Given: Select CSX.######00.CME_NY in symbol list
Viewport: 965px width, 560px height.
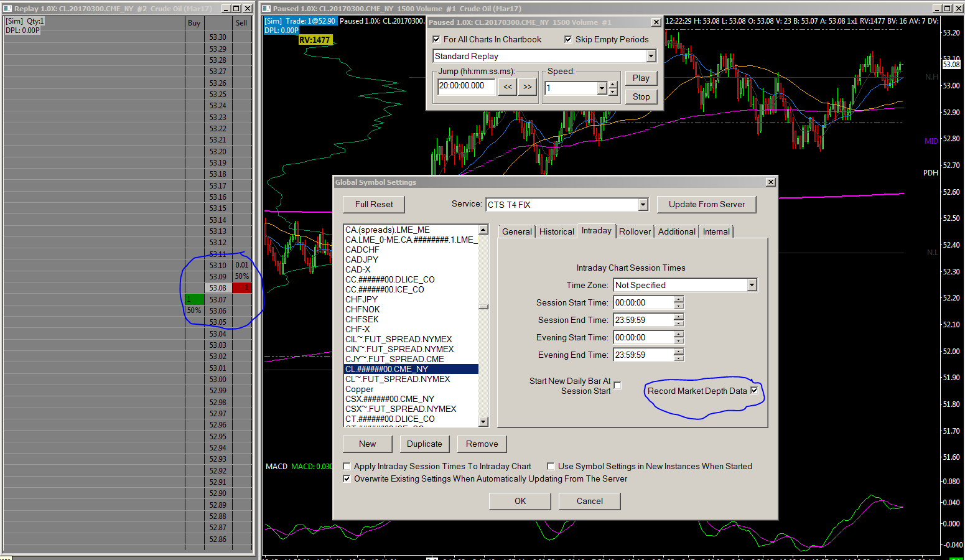Looking at the screenshot, I should click(411, 399).
